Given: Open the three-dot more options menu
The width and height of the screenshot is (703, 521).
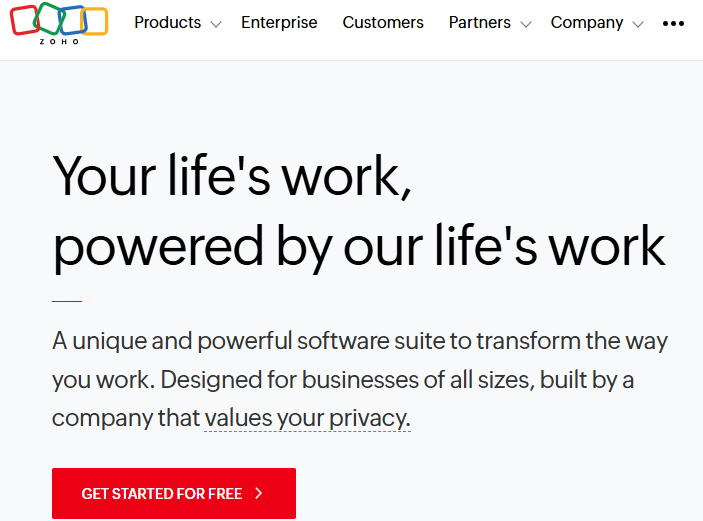Looking at the screenshot, I should (673, 23).
